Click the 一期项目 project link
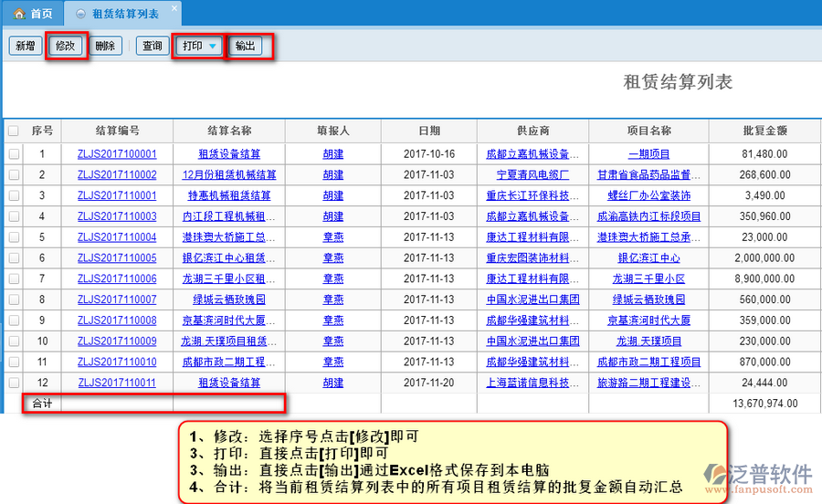The height and width of the screenshot is (504, 822). [x=648, y=154]
